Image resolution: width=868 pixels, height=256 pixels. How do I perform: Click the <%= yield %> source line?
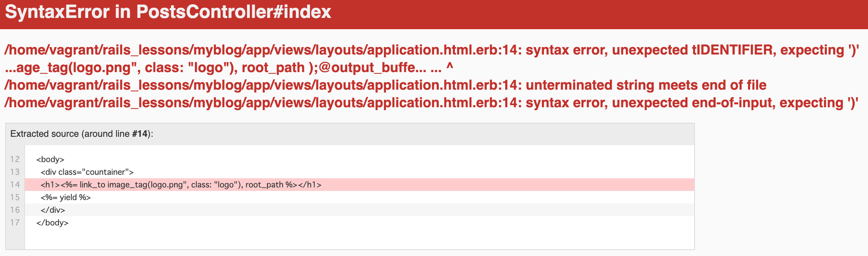click(65, 197)
